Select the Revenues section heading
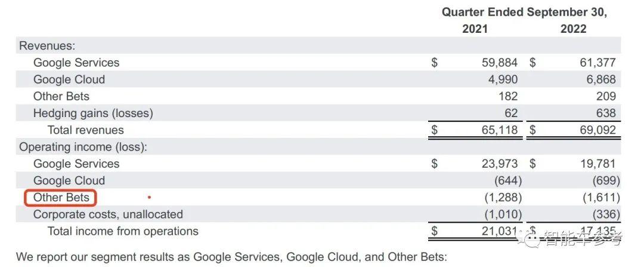This screenshot has height=267, width=644. (x=47, y=45)
